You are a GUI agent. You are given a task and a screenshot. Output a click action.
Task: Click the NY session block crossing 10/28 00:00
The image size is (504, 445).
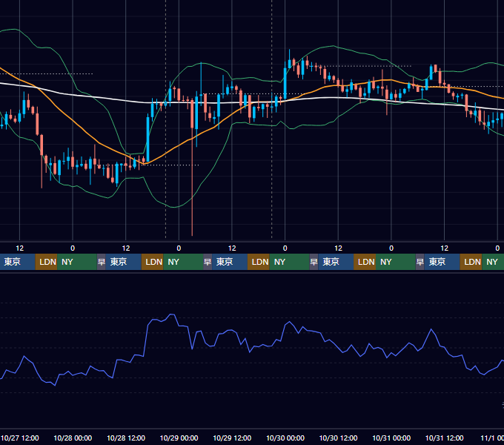coord(77,262)
